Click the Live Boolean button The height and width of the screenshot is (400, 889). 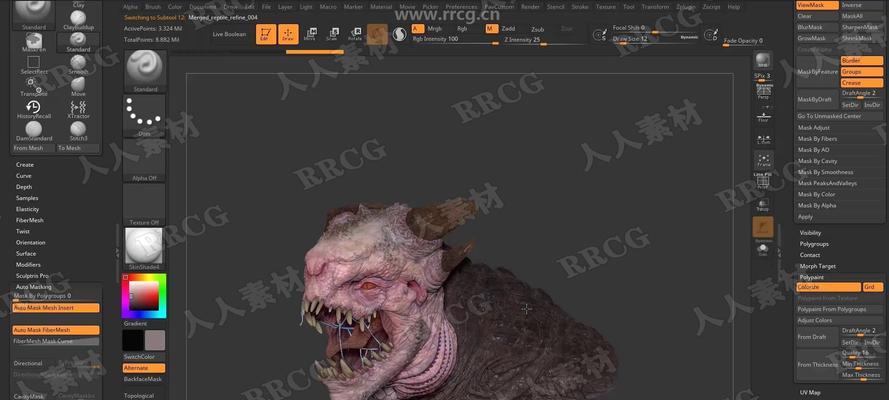230,34
